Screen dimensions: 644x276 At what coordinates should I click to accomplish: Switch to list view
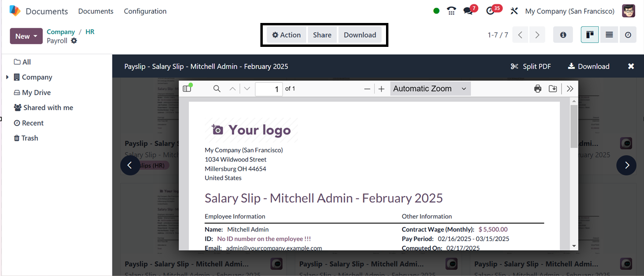[609, 35]
